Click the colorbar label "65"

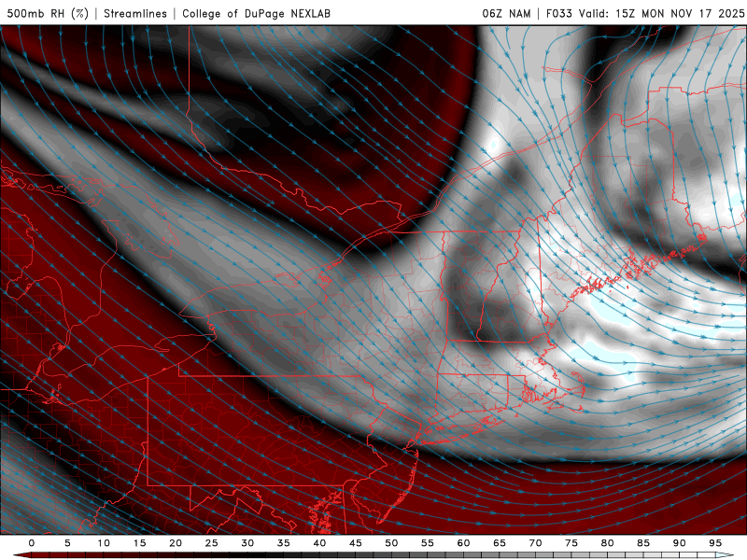(500, 543)
